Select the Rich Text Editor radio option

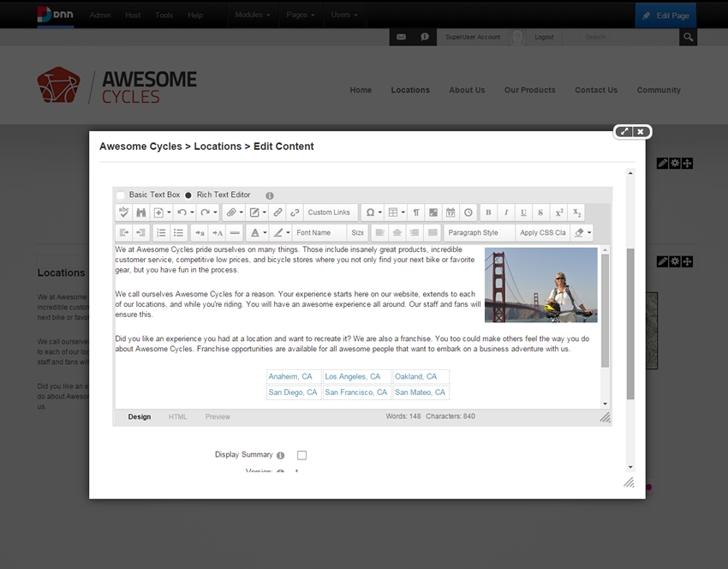(188, 195)
